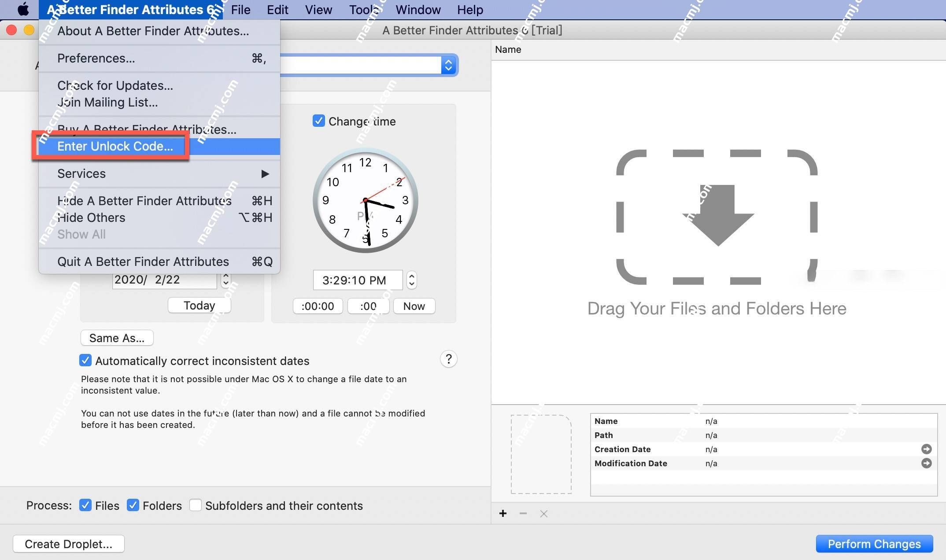Screen dimensions: 946x560
Task: Click the Creation Date arrow icon
Action: 927,449
